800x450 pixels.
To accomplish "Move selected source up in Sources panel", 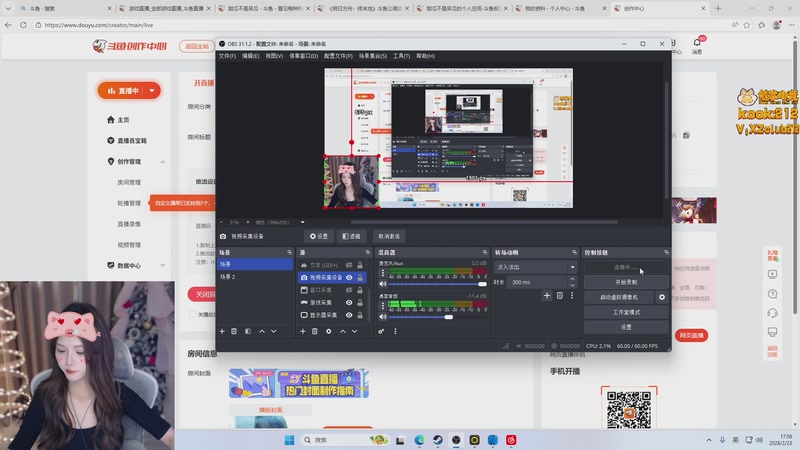I will pyautogui.click(x=343, y=331).
